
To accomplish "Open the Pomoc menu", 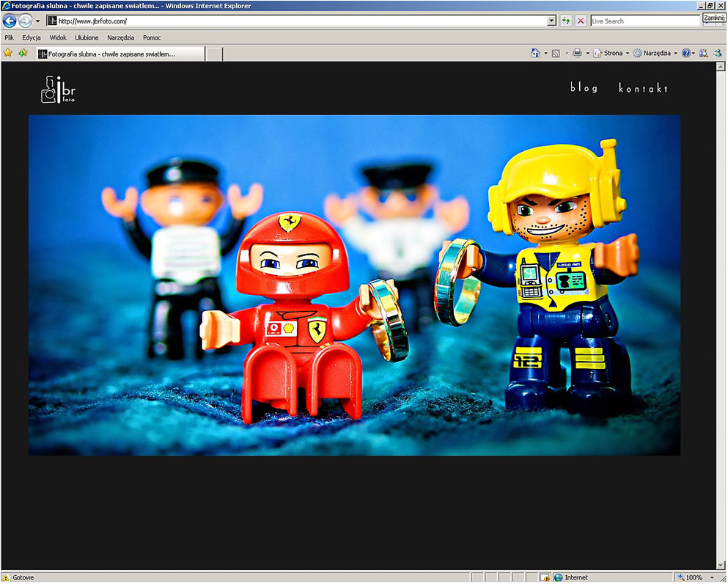I will pyautogui.click(x=152, y=37).
